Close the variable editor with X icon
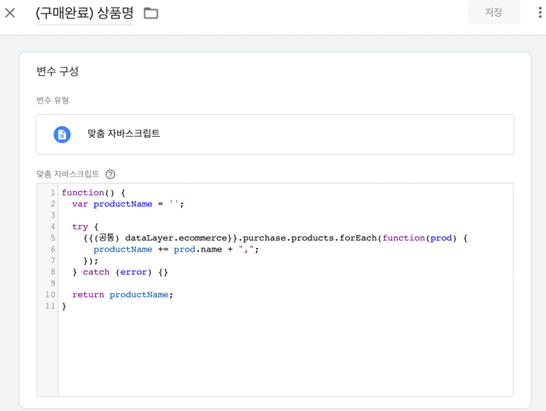546x411 pixels. tap(10, 13)
